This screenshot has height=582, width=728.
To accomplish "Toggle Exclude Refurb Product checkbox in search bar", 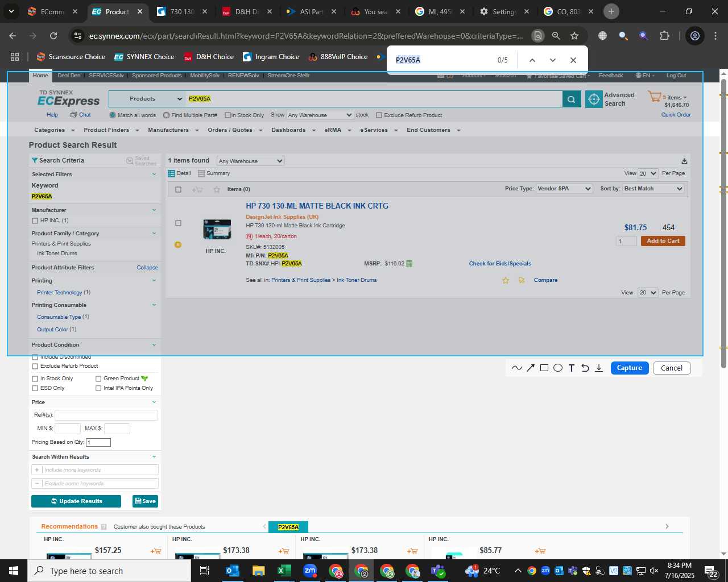I will click(x=379, y=115).
